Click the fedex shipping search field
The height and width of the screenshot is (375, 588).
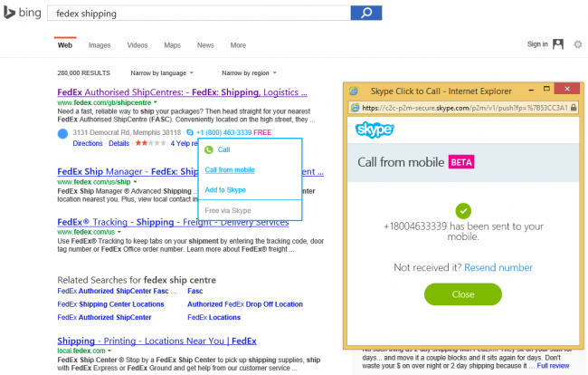coord(199,14)
